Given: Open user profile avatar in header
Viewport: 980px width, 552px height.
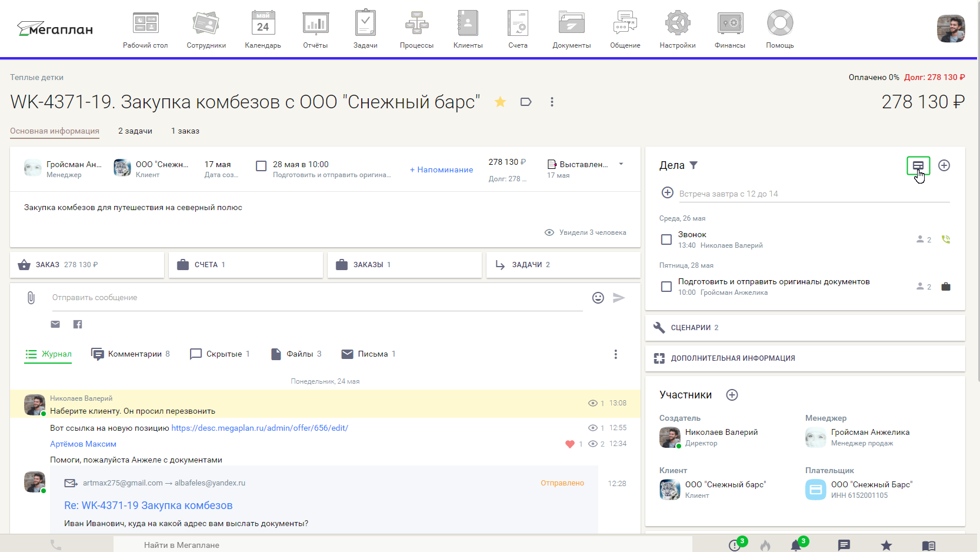Looking at the screenshot, I should click(951, 29).
